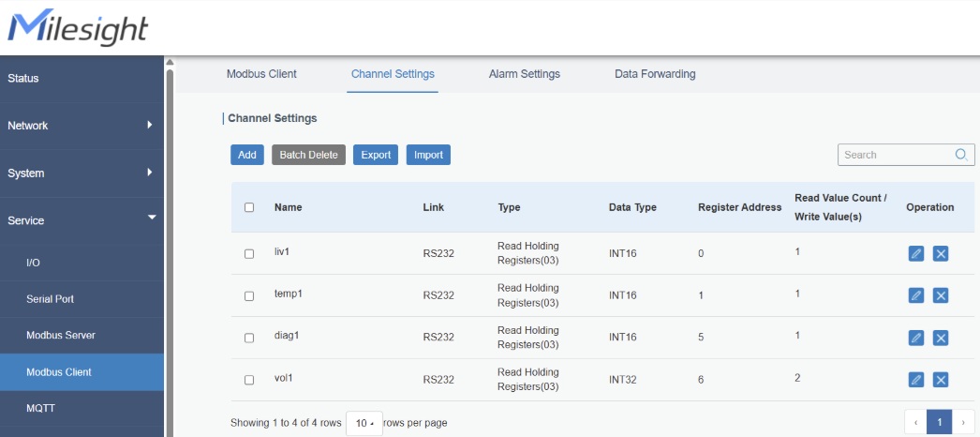Check the box for liv1 row
The width and height of the screenshot is (980, 437).
click(x=249, y=253)
